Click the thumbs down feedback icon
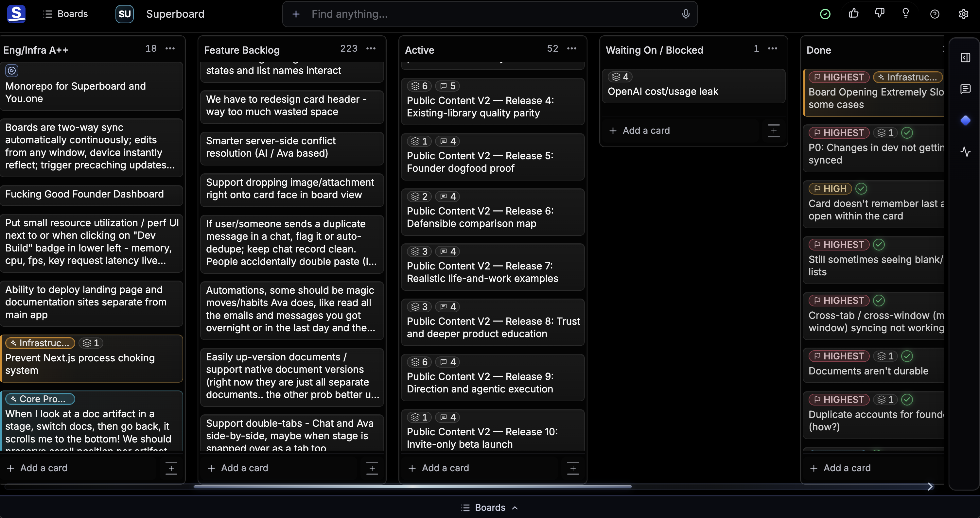The width and height of the screenshot is (980, 518). 880,14
